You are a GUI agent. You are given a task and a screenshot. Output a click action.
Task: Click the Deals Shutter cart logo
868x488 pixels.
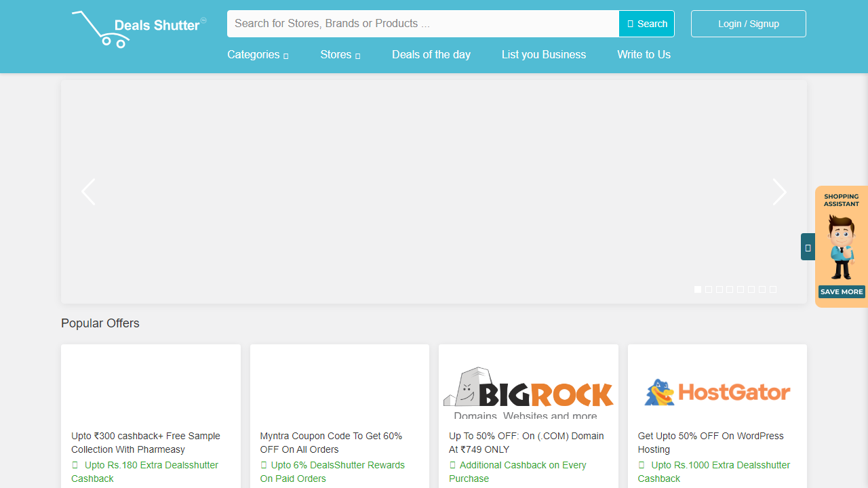point(138,28)
